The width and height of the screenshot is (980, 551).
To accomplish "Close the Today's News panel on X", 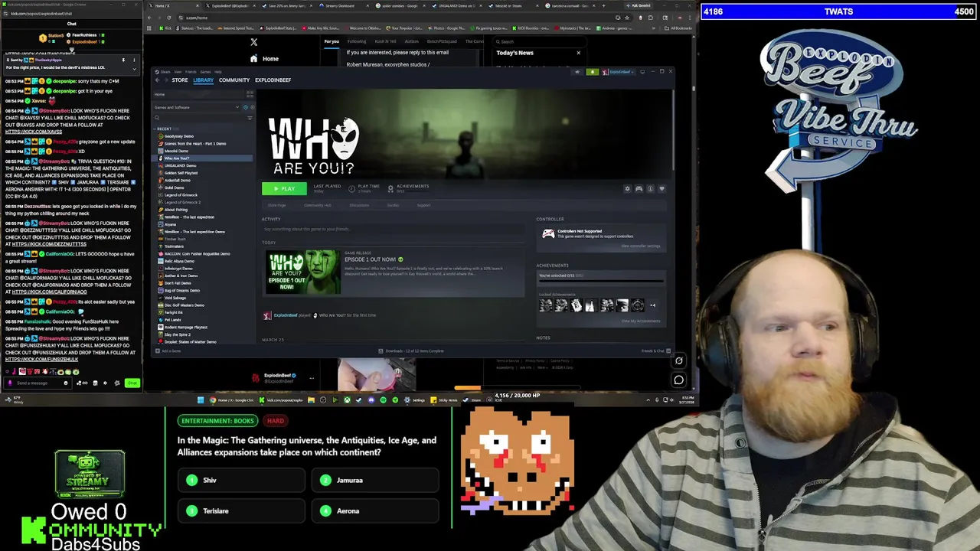I will [578, 53].
